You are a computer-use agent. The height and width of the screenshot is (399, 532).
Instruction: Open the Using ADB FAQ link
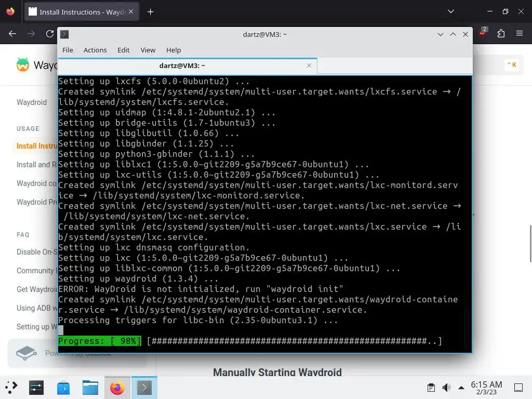(x=37, y=308)
